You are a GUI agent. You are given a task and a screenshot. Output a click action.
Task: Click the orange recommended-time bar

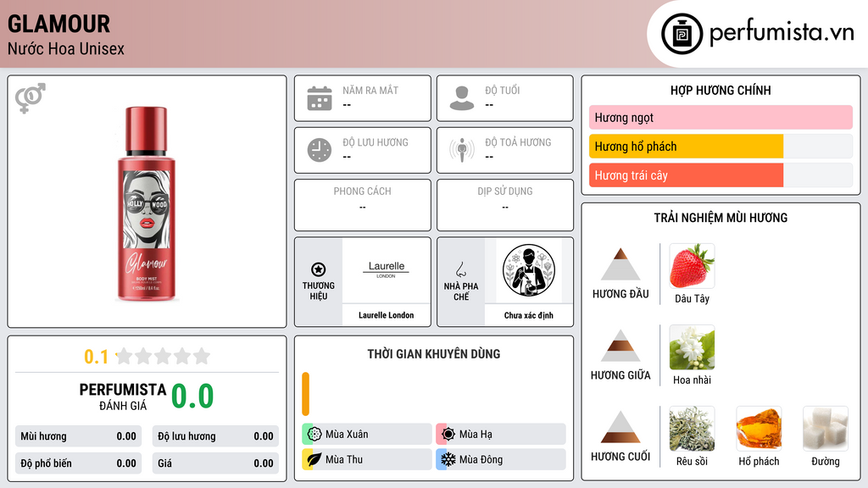[305, 394]
